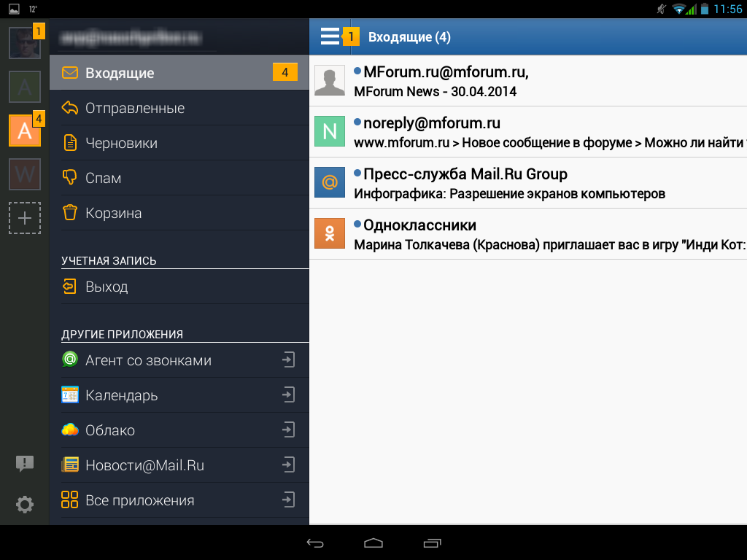Open settings gear icon in sidebar
Screen dimensions: 747x560
coord(25,505)
